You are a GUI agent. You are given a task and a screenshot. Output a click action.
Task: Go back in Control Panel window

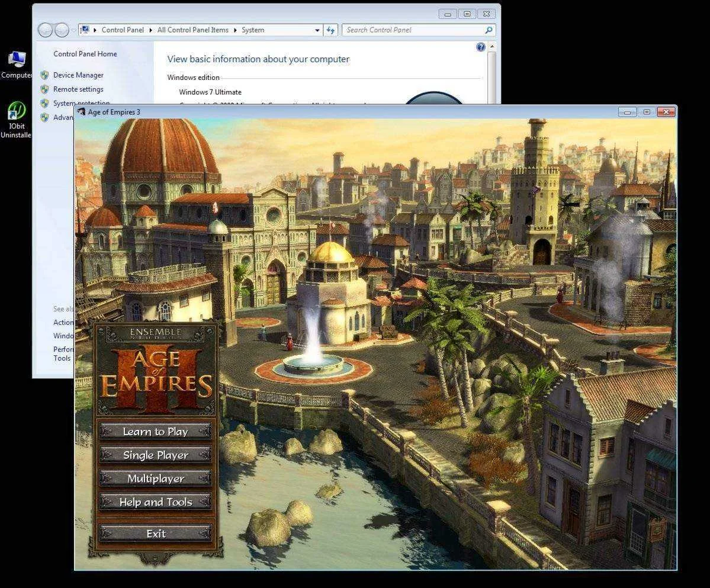(45, 30)
